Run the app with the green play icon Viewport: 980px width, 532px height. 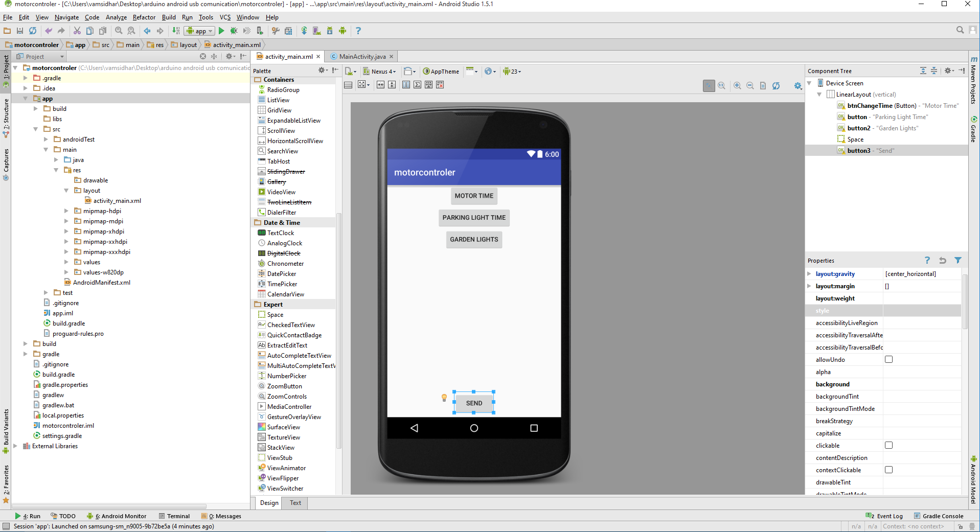click(221, 31)
